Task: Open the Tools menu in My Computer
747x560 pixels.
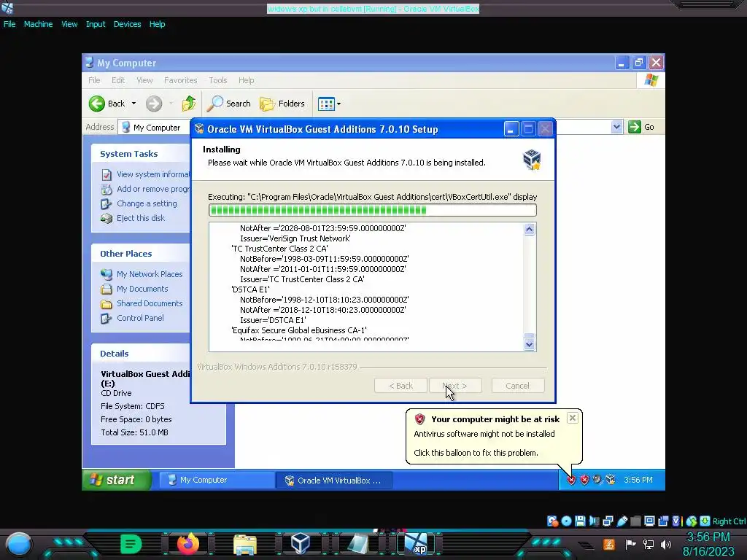Action: (x=217, y=80)
